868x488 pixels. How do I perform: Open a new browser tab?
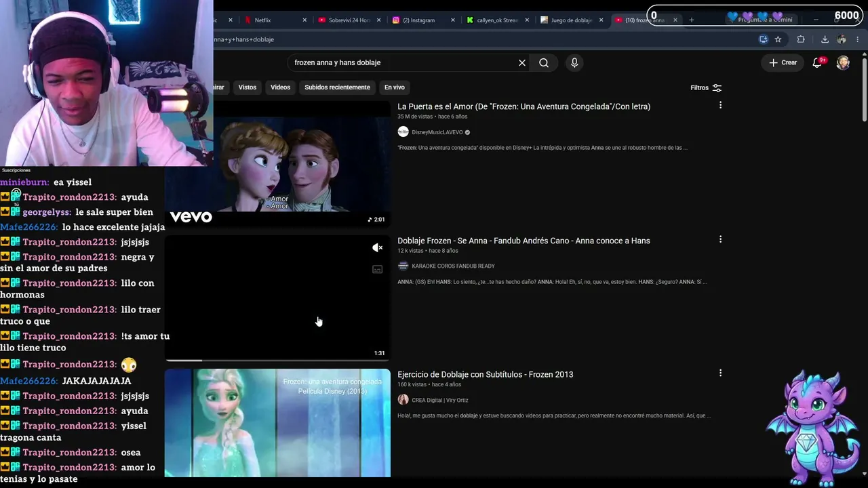(x=691, y=20)
